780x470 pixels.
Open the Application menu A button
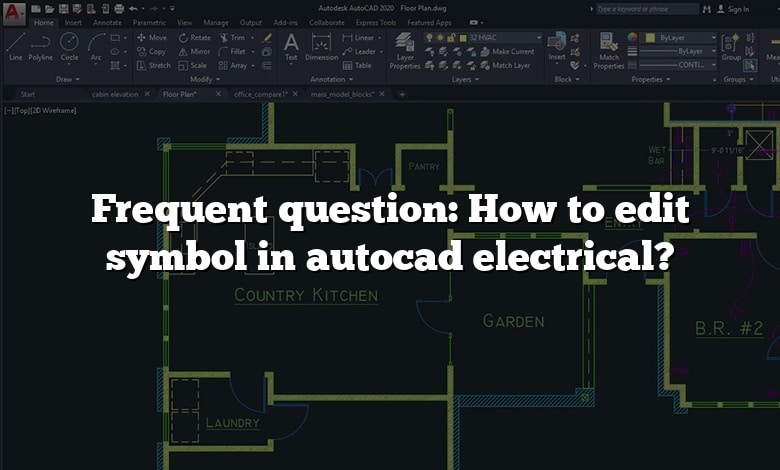(13, 13)
